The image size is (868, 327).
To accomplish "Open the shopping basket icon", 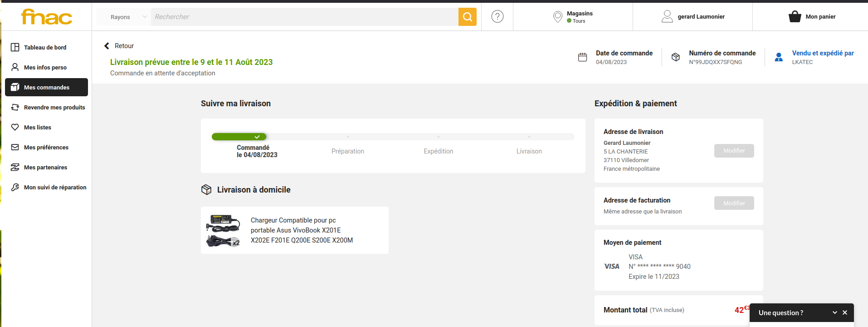I will pos(795,17).
